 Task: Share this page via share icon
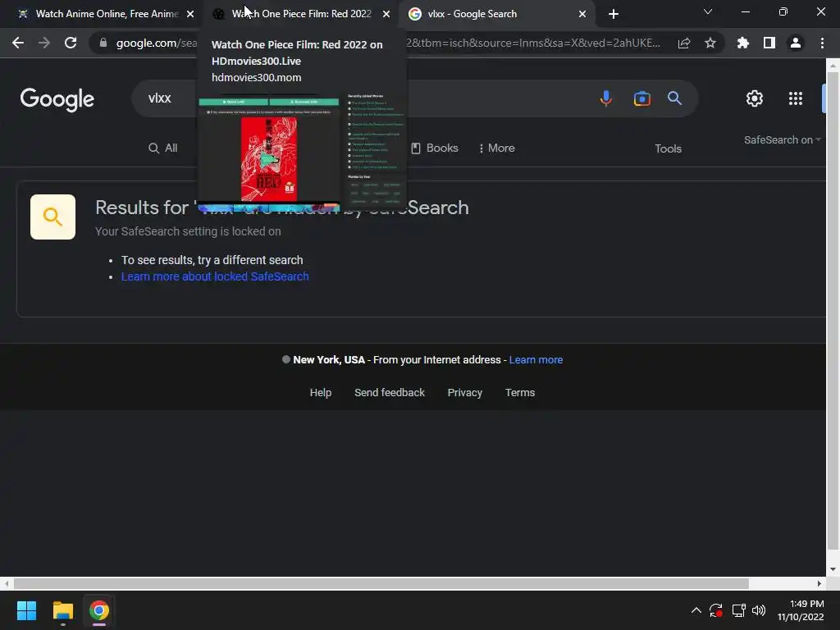click(x=684, y=43)
